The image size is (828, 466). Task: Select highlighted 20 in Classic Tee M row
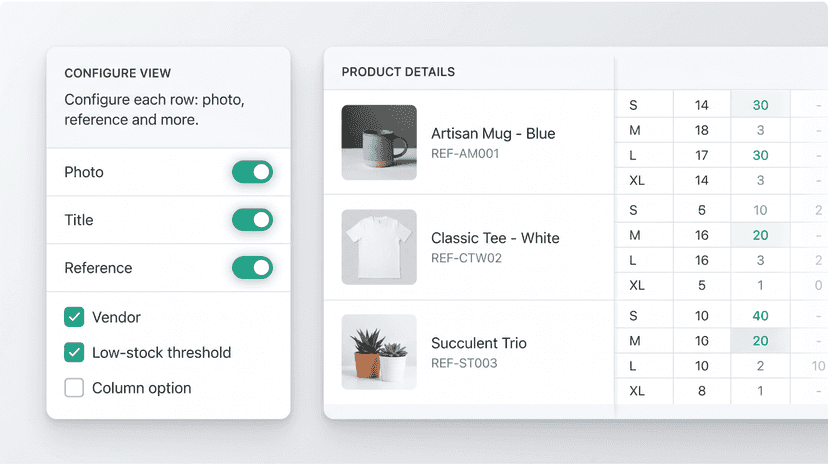point(760,235)
